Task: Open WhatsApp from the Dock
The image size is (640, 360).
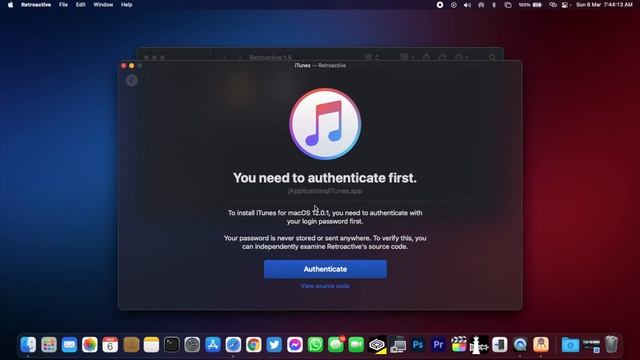Action: pos(315,345)
